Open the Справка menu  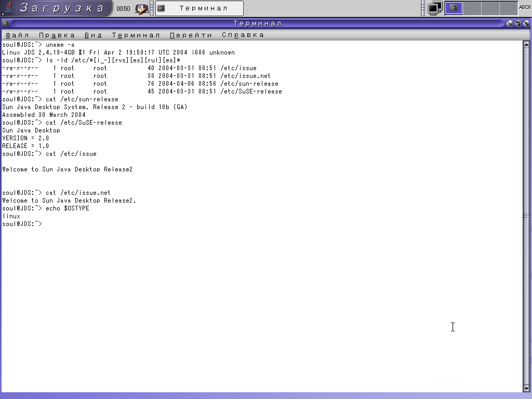243,35
